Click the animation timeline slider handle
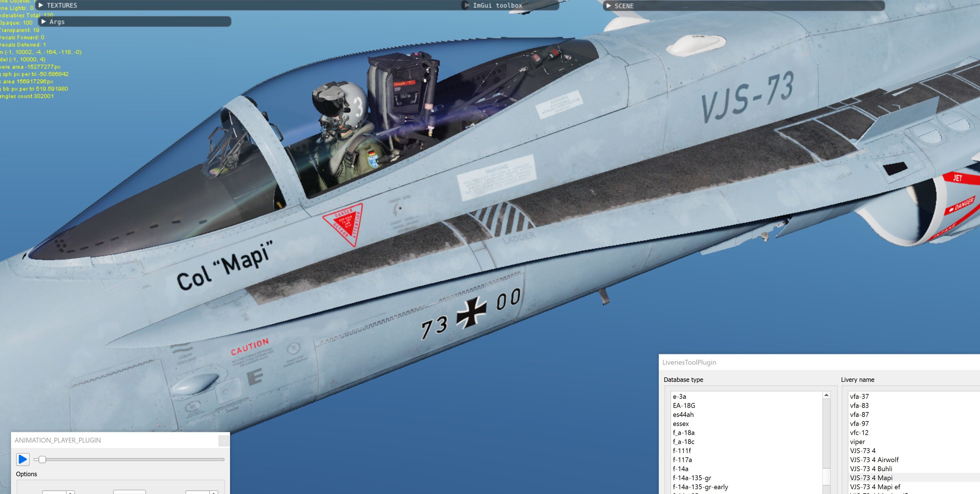Image resolution: width=980 pixels, height=494 pixels. (42, 459)
